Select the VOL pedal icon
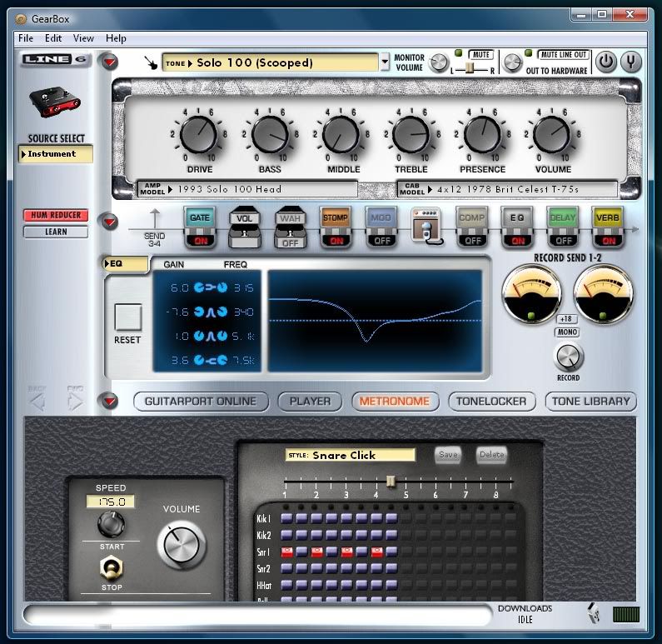 [x=244, y=227]
